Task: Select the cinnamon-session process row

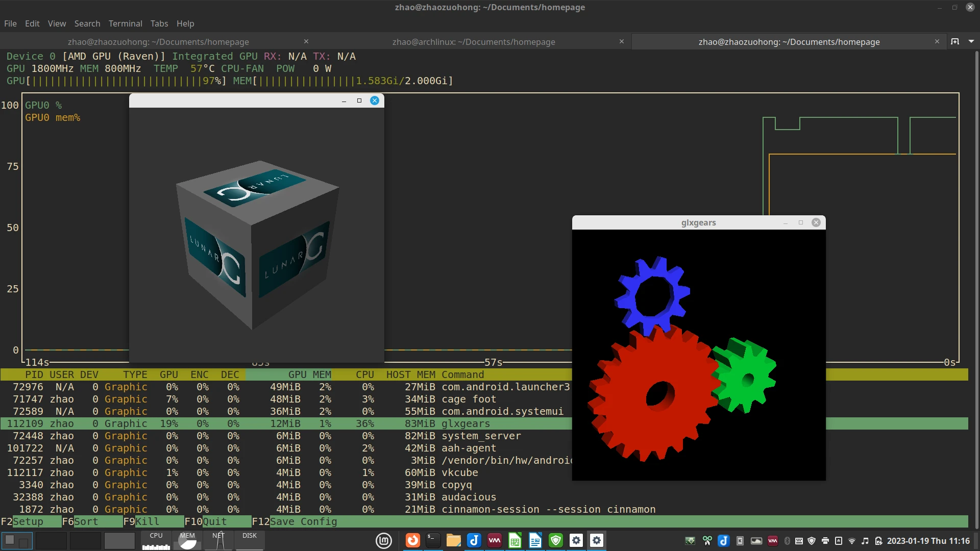Action: tap(484, 509)
